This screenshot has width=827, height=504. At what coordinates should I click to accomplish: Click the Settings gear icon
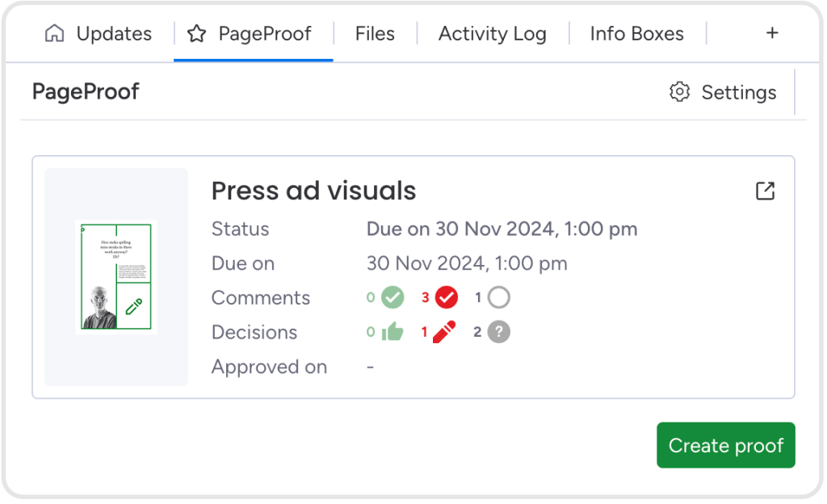pos(680,92)
